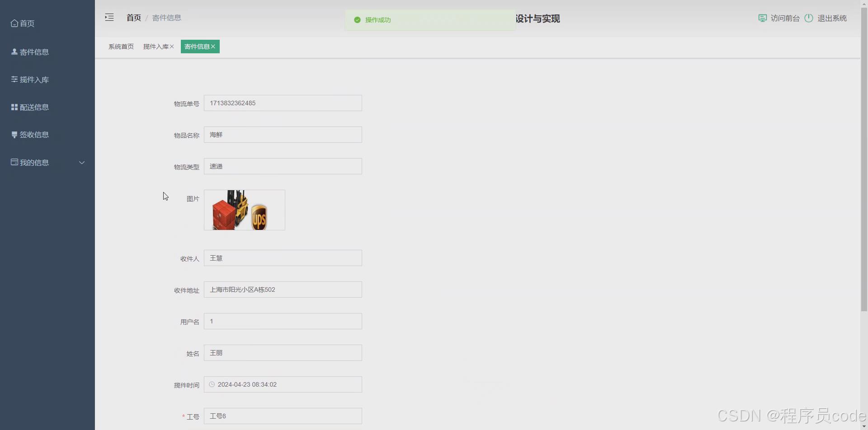
Task: Click the 工号 field showing 工号8
Action: pos(283,416)
